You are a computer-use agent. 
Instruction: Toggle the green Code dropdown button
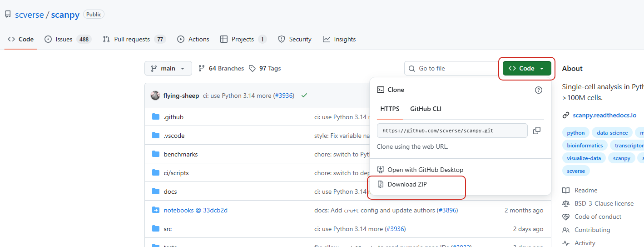coord(527,68)
